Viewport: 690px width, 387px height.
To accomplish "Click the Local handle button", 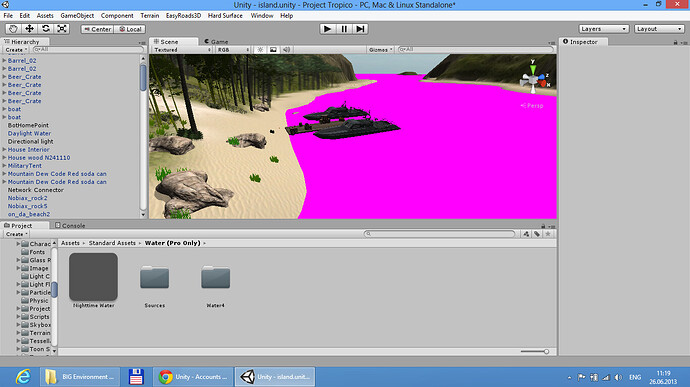I will [x=130, y=29].
